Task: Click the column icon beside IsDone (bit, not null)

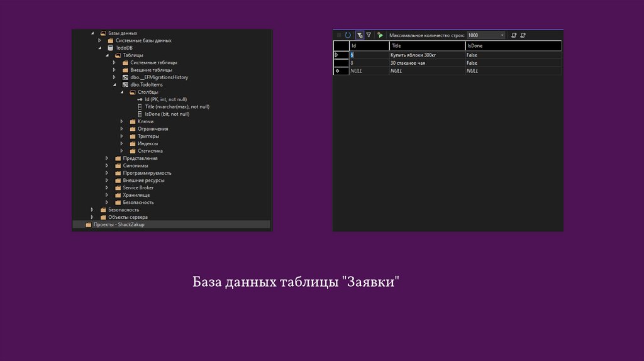Action: pos(140,114)
